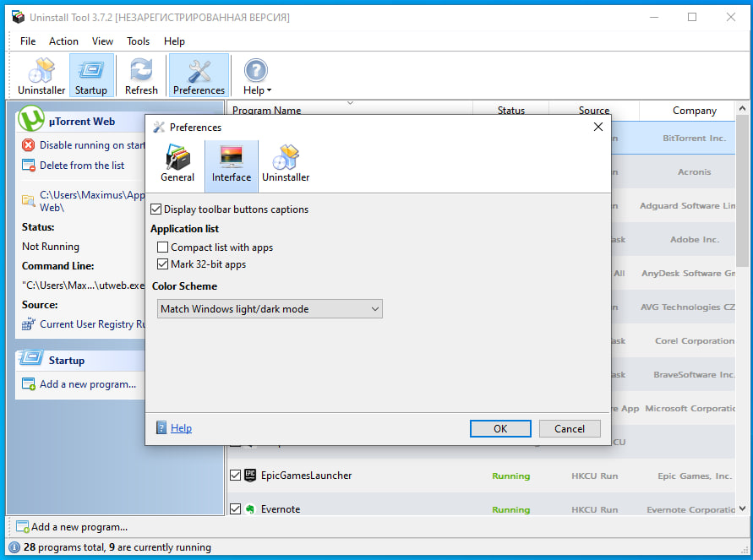
Task: Confirm preferences with OK button
Action: point(500,428)
